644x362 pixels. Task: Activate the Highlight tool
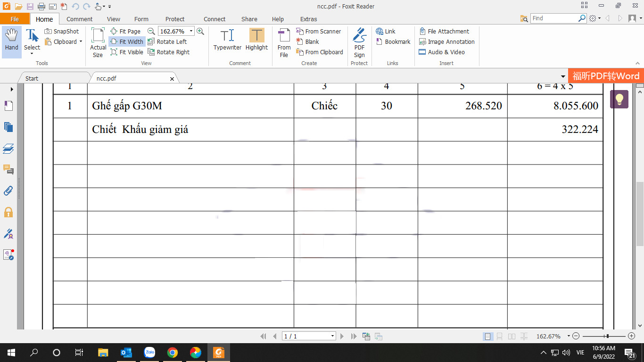pos(256,40)
